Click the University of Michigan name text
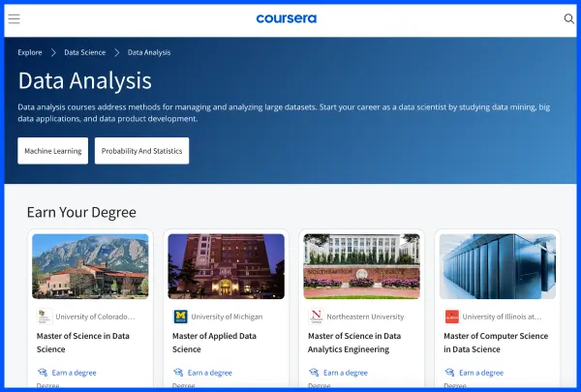The width and height of the screenshot is (581, 392). (x=227, y=317)
